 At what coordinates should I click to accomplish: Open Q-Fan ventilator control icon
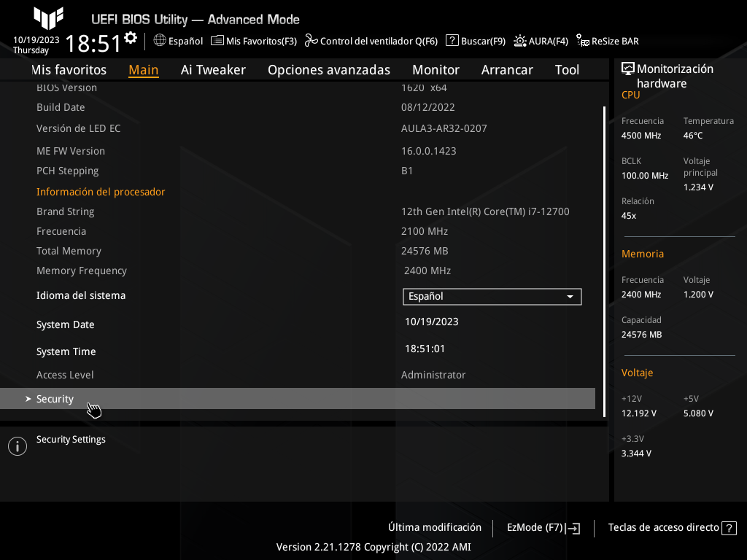(x=311, y=41)
